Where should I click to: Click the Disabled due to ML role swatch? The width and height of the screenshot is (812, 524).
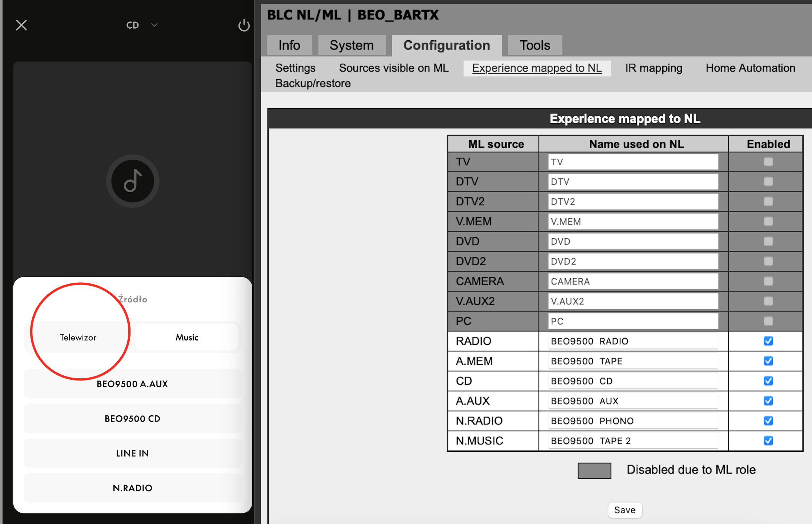tap(594, 471)
